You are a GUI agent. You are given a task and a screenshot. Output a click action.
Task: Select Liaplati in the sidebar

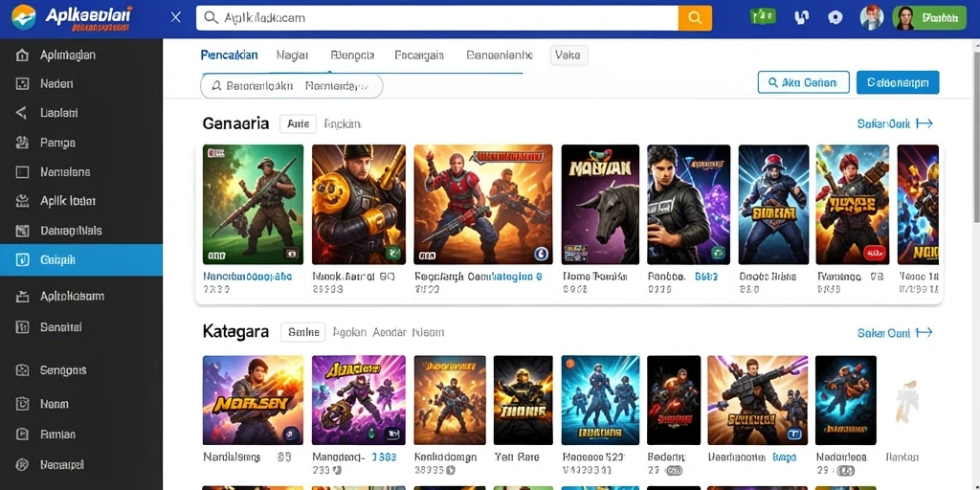coord(81,113)
